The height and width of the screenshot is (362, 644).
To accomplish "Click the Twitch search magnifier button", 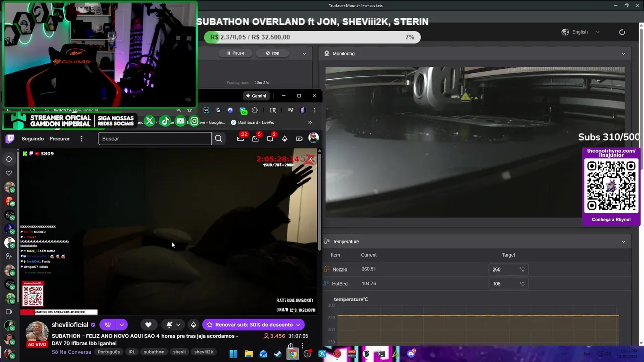I will pyautogui.click(x=218, y=139).
